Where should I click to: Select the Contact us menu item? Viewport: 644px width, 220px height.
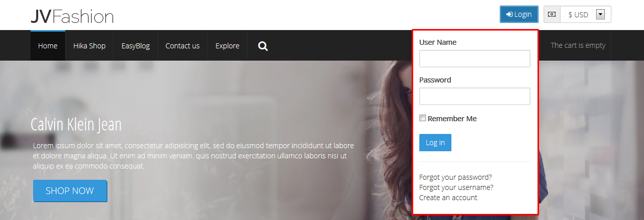coord(182,46)
